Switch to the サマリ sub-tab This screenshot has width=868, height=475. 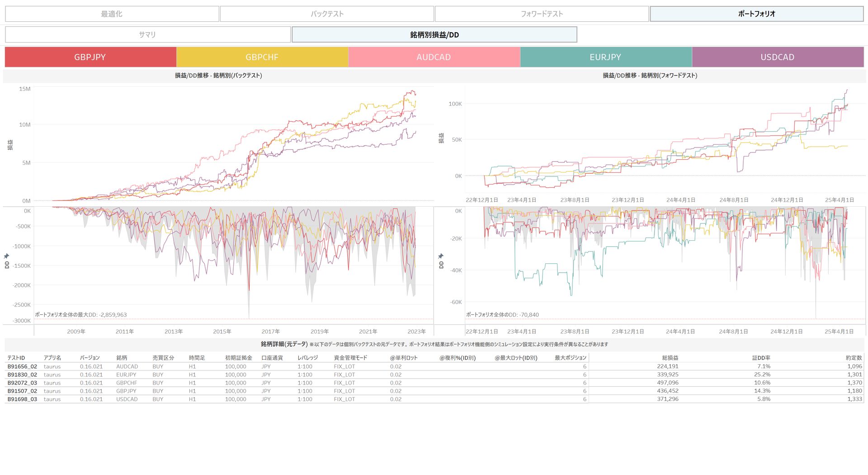pos(147,35)
